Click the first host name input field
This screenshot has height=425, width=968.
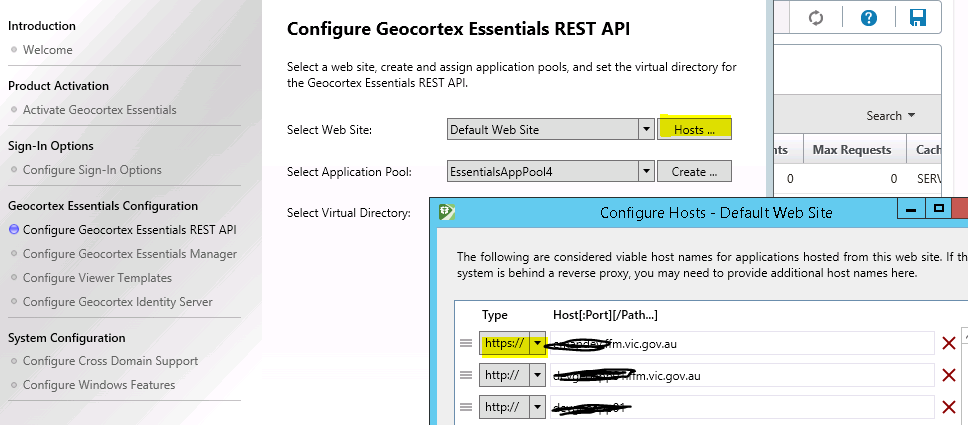(742, 343)
